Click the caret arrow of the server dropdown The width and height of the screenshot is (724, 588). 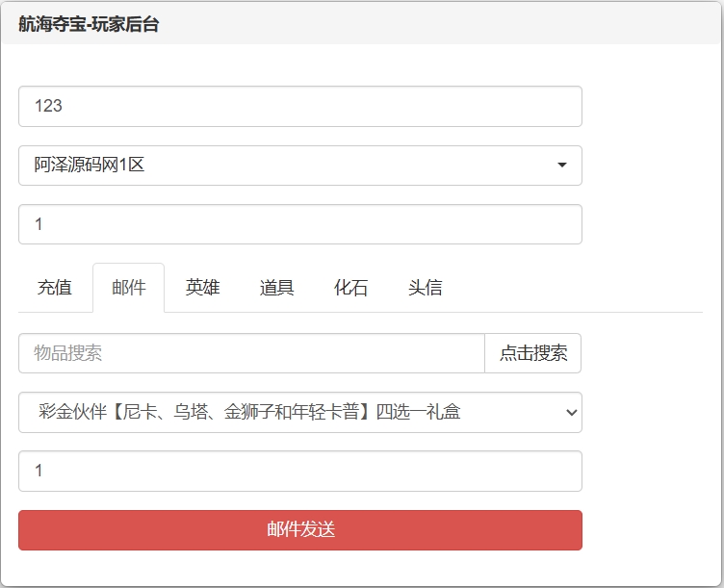coord(561,166)
